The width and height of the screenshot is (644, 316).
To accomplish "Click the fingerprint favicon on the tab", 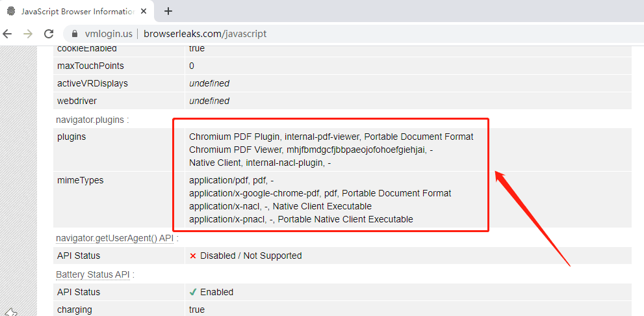I will coord(11,11).
